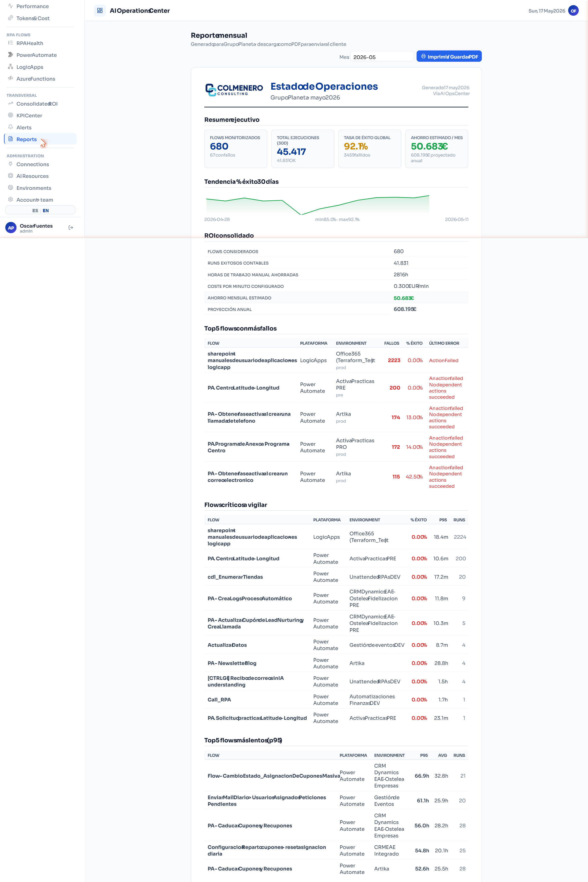Click Flow - CambioEstado_AsignacionDeCuponesMasiva row
The height and width of the screenshot is (882, 588).
[x=336, y=775]
